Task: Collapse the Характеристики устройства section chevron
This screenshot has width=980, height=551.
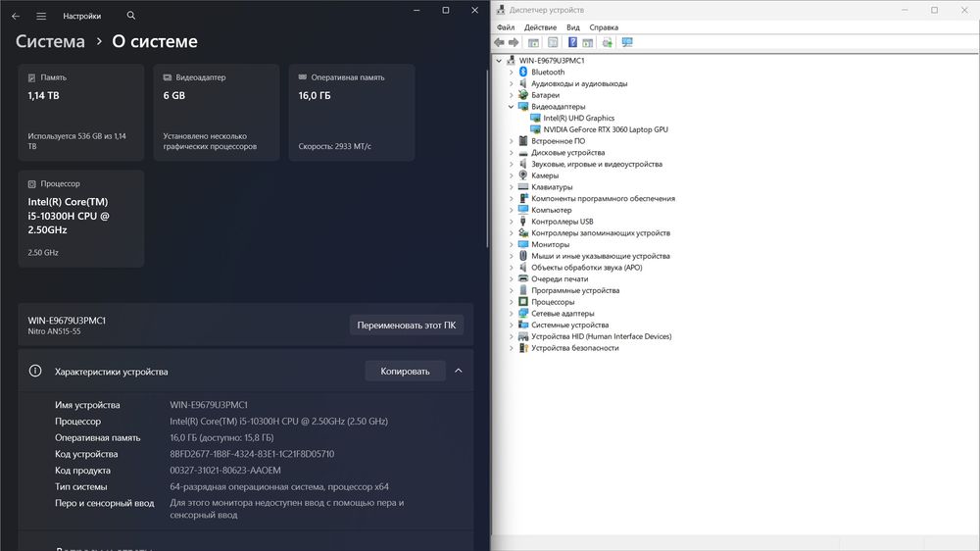Action: coord(458,371)
